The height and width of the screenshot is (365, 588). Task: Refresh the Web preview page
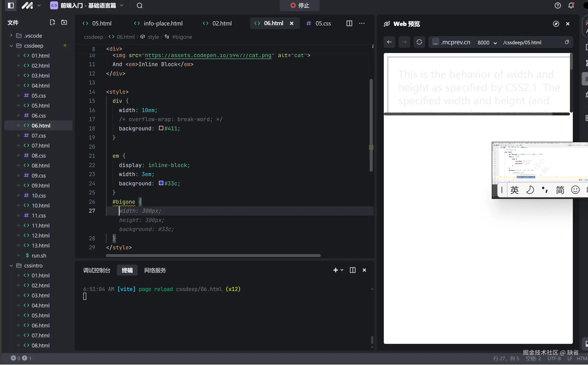[419, 42]
